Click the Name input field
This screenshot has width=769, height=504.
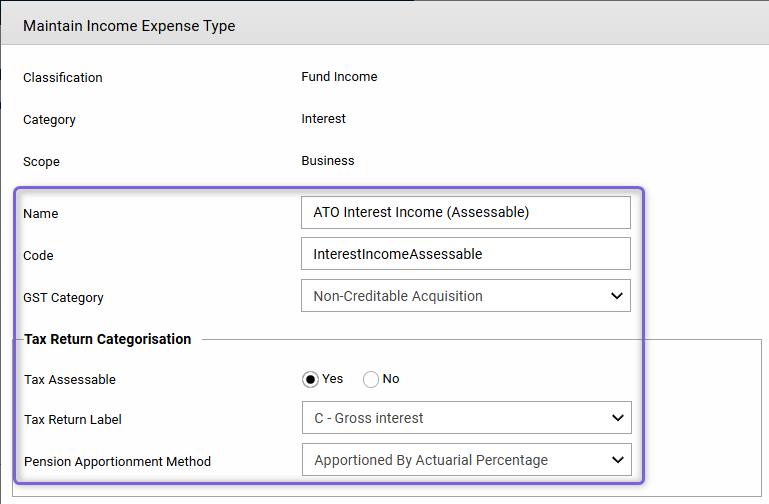465,212
